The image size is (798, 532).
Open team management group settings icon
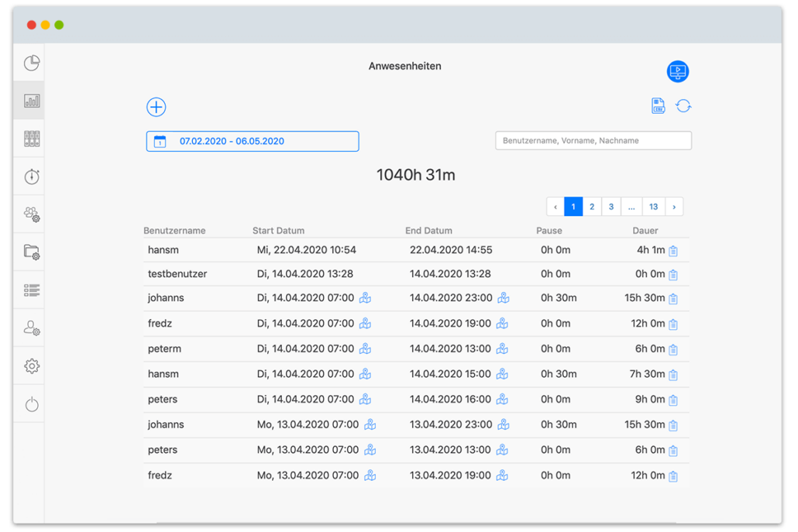click(32, 215)
